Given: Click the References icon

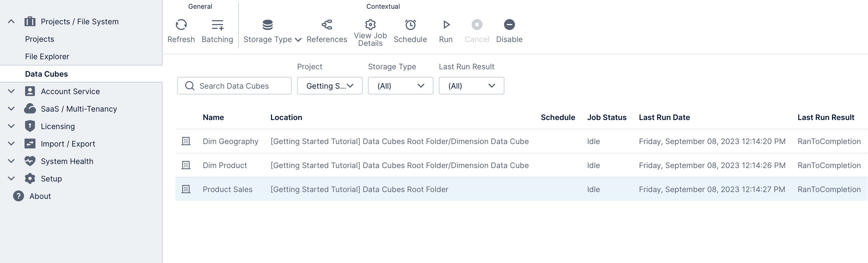Looking at the screenshot, I should [327, 24].
